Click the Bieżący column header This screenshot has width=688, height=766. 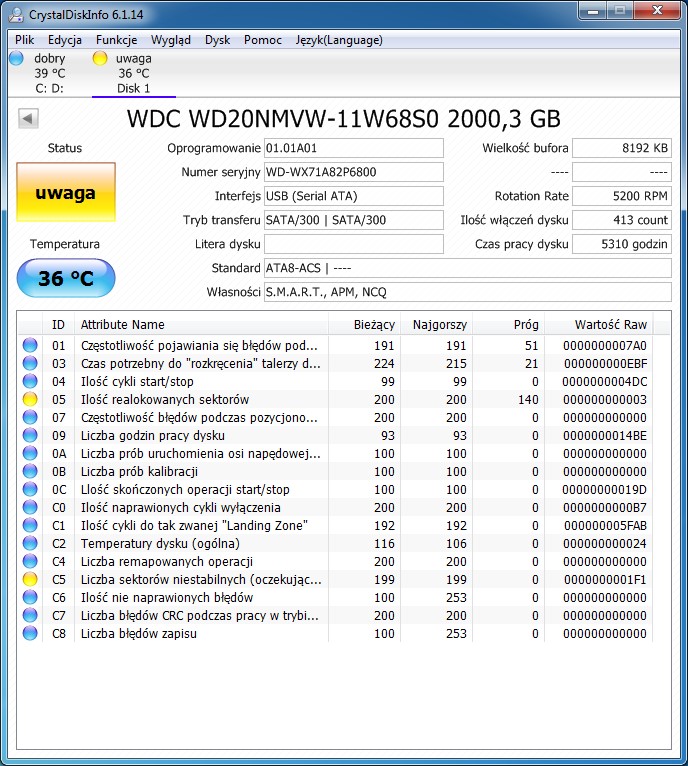364,324
